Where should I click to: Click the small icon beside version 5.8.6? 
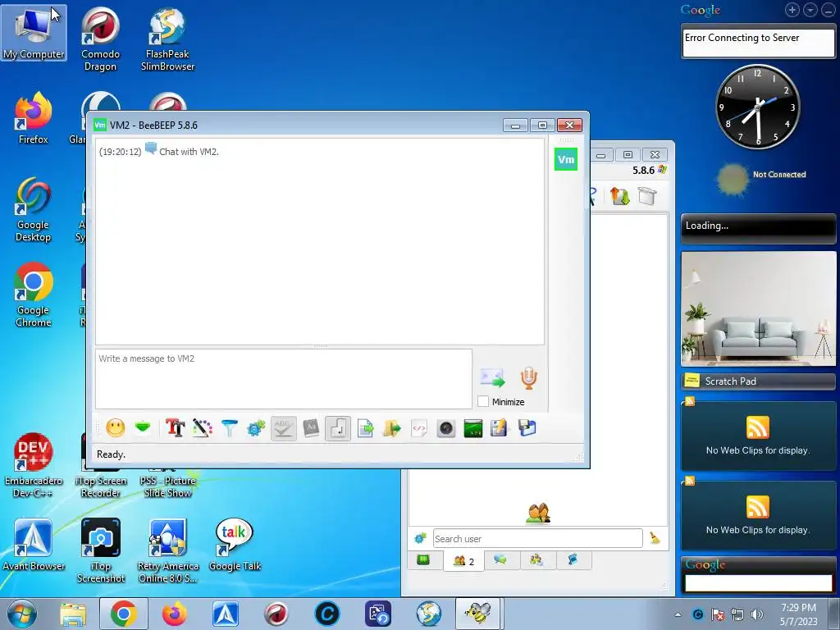pyautogui.click(x=663, y=170)
